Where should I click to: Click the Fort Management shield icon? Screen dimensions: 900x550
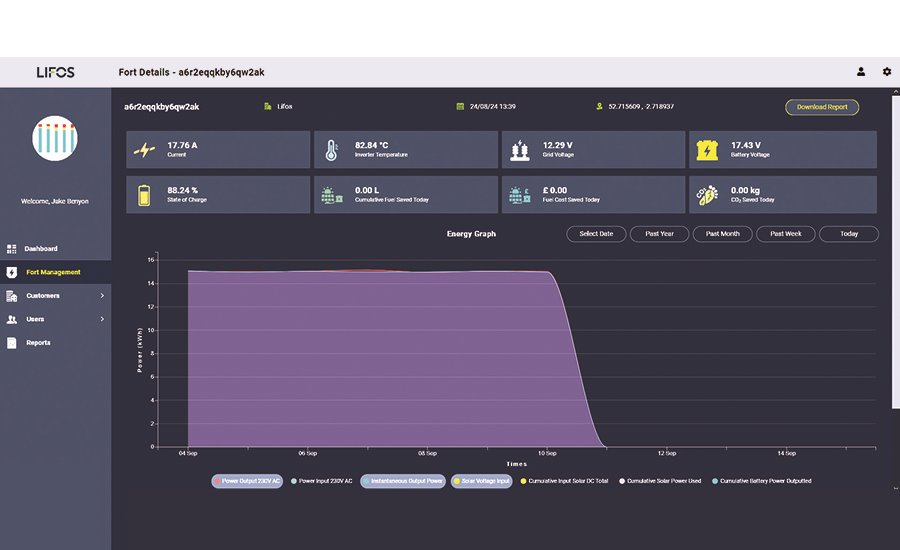coord(11,272)
